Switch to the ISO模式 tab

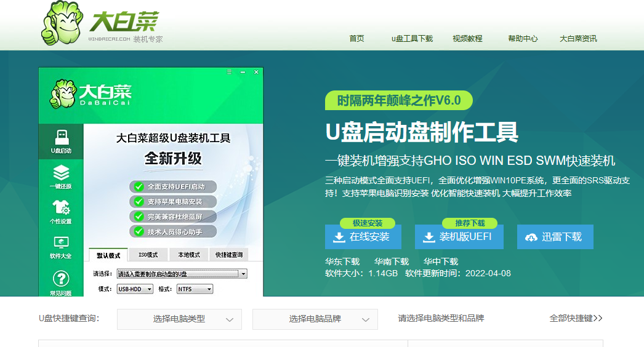148,255
